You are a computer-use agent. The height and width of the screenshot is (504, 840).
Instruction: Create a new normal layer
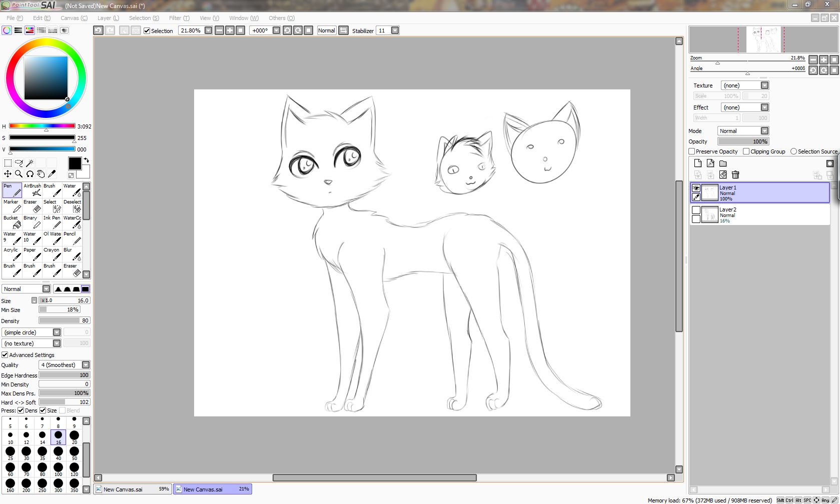pos(698,163)
